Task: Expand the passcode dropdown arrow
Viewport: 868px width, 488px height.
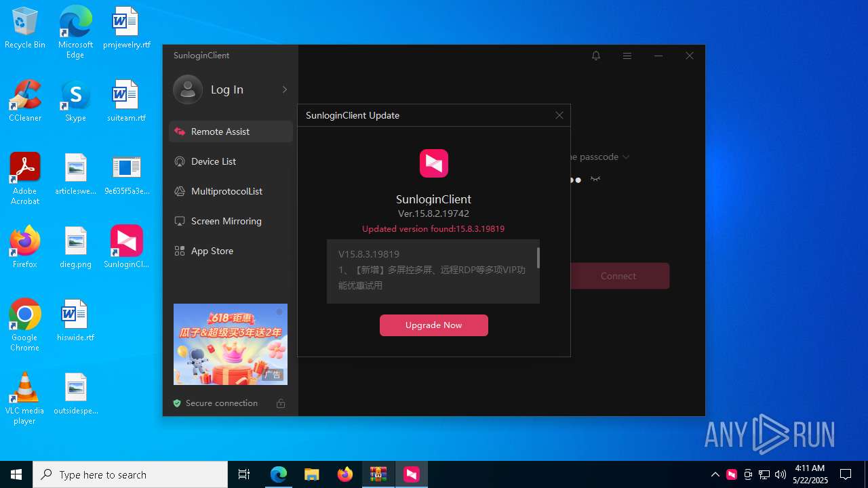Action: click(626, 157)
